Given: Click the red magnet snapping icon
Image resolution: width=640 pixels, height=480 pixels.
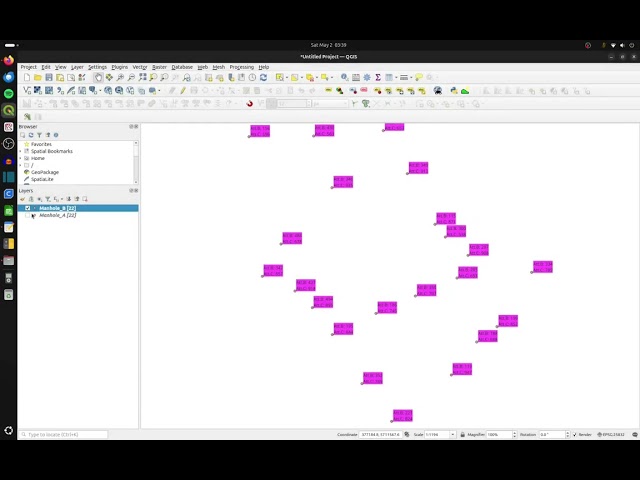Looking at the screenshot, I should pyautogui.click(x=249, y=104).
